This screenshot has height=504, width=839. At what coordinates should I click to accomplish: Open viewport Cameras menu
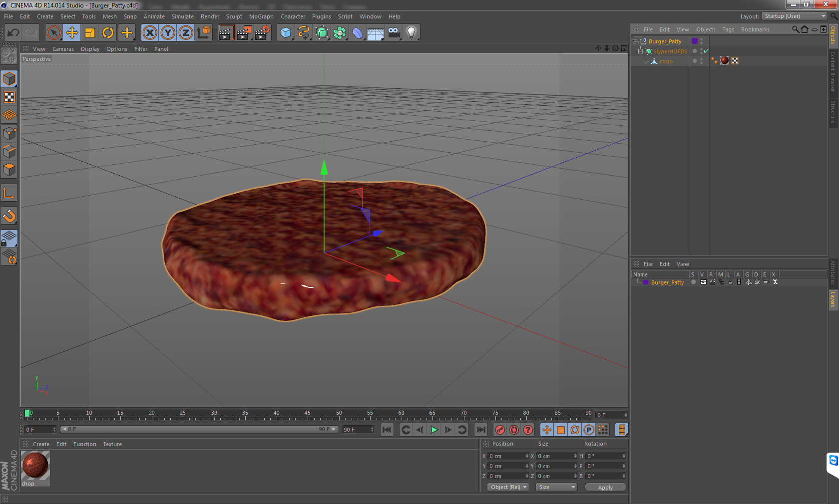[x=63, y=49]
